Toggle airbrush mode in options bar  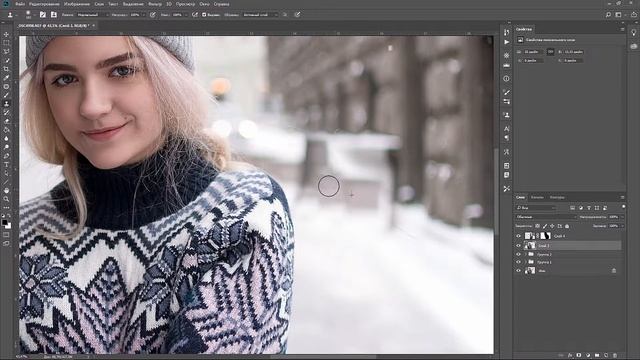(195, 15)
